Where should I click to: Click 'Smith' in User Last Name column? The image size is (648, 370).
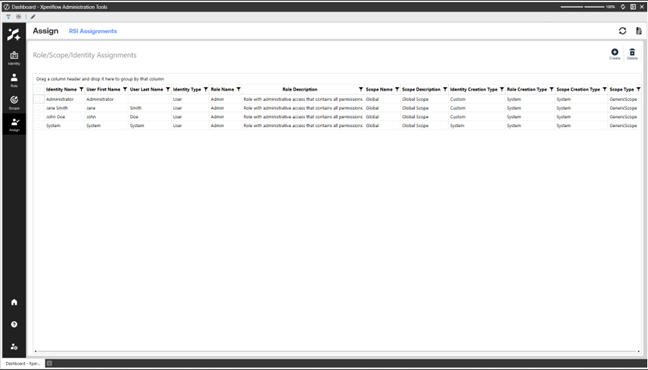coord(136,108)
